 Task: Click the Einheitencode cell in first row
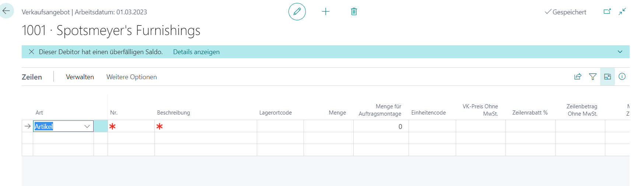[x=432, y=126]
